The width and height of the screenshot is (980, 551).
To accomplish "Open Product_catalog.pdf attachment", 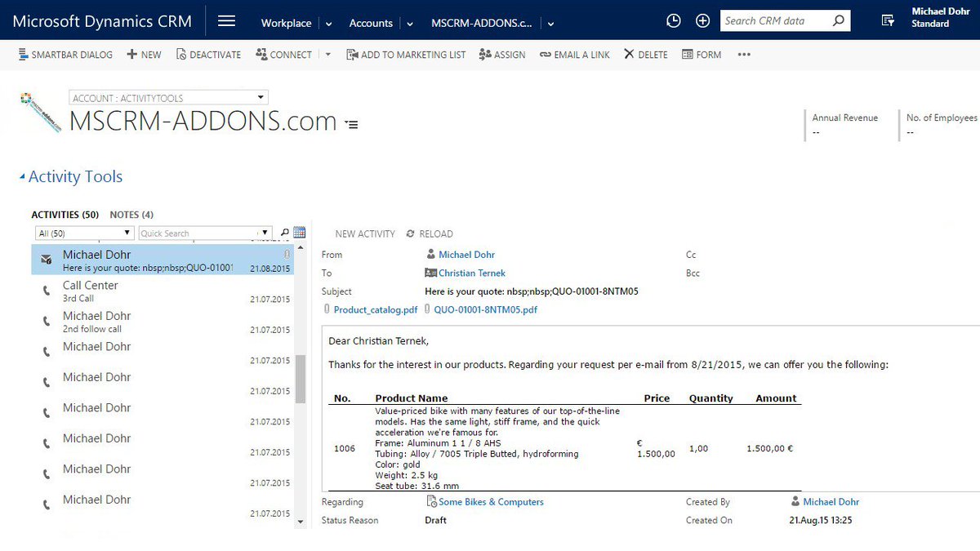I will [x=375, y=310].
